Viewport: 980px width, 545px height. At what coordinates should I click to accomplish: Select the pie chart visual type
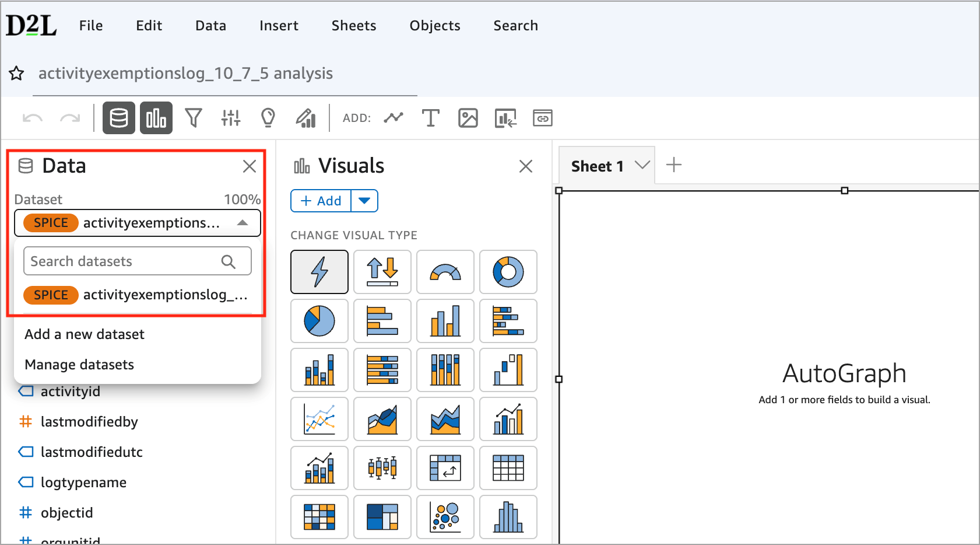[319, 321]
